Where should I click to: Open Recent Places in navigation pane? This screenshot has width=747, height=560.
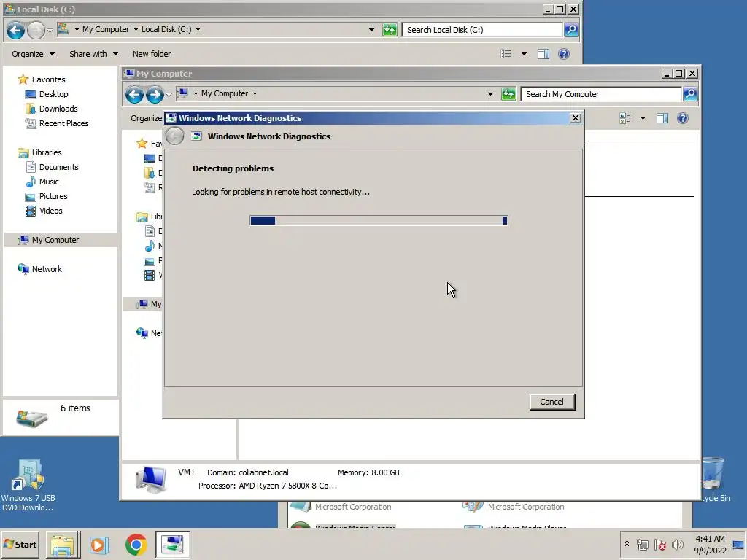tap(64, 123)
